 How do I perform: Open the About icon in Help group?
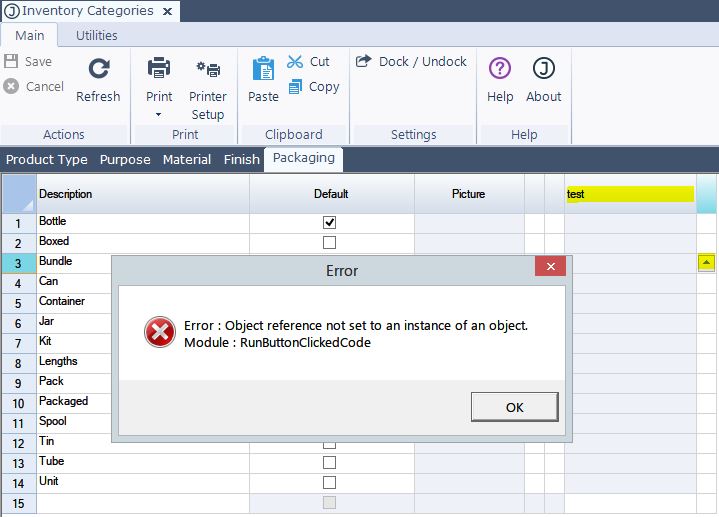coord(543,68)
